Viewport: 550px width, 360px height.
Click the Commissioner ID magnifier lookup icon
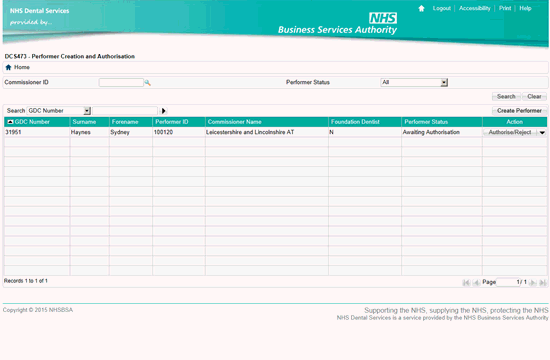pos(148,83)
